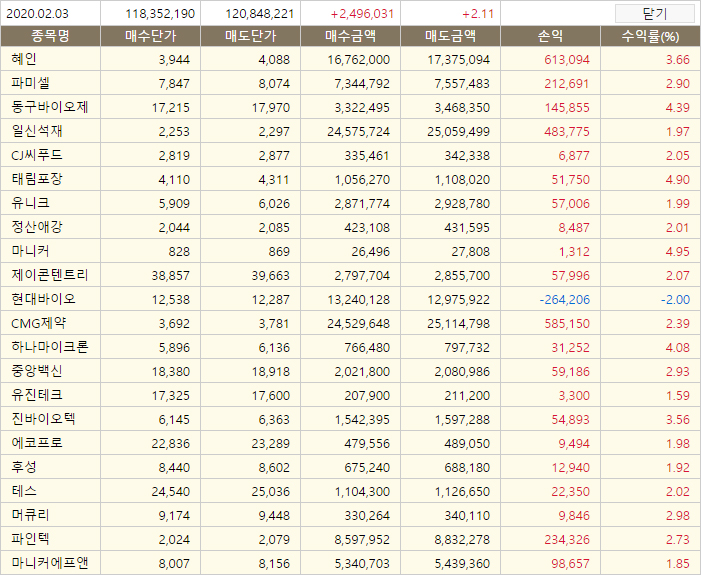Click 후성 sell amount 688,180
Viewport: 701px width, 575px height.
click(x=467, y=468)
